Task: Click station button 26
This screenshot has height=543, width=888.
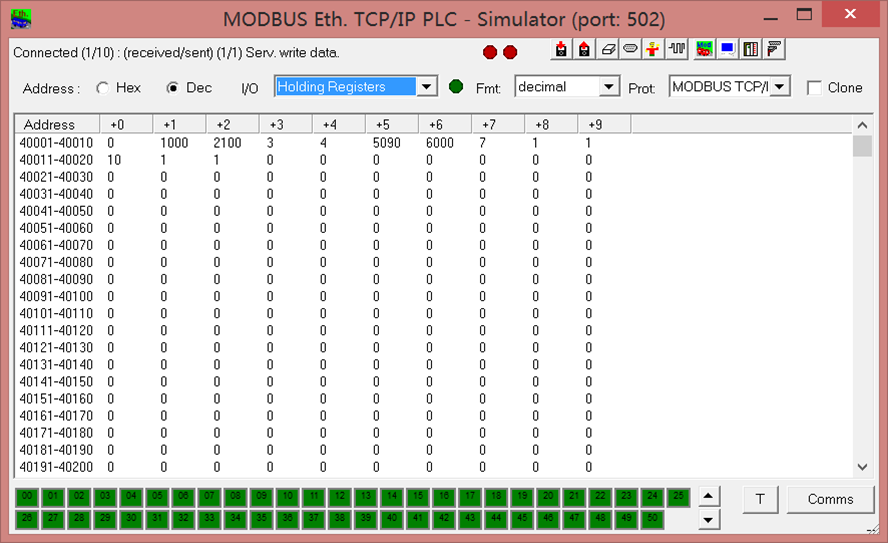Action: coord(27,518)
